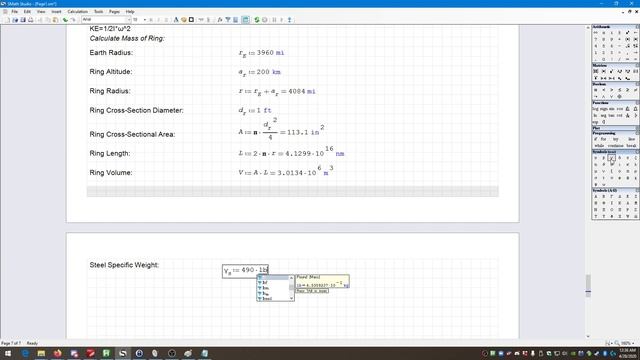Toggle the highlighted grid toolbar button
This screenshot has height=360, width=640.
(245, 20)
